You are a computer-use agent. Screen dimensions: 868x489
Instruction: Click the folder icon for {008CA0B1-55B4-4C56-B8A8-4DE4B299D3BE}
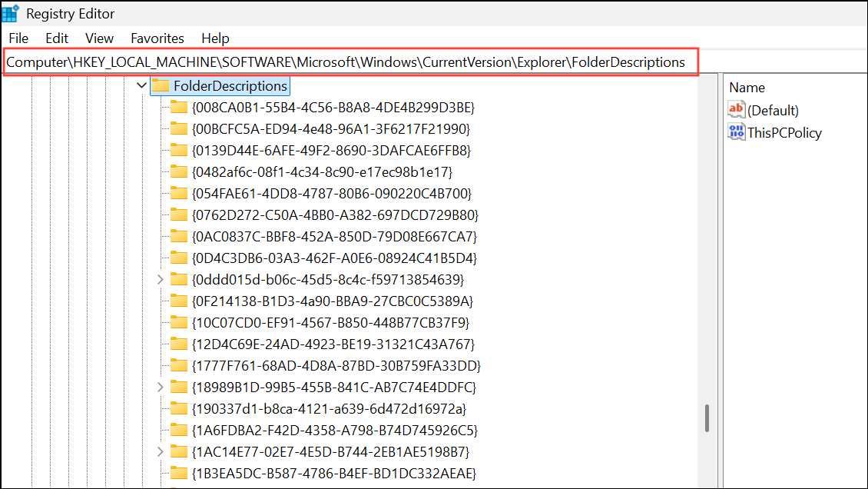pos(177,107)
